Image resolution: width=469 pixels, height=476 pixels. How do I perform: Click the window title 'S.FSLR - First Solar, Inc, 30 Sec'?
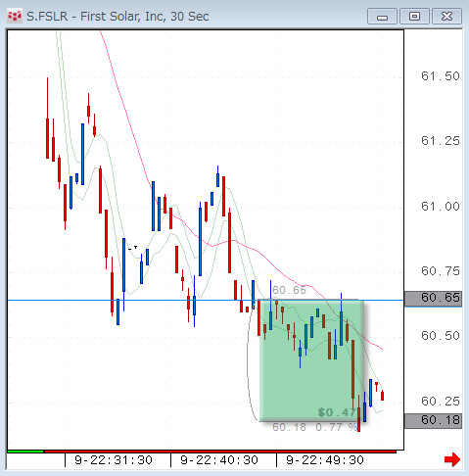point(117,17)
